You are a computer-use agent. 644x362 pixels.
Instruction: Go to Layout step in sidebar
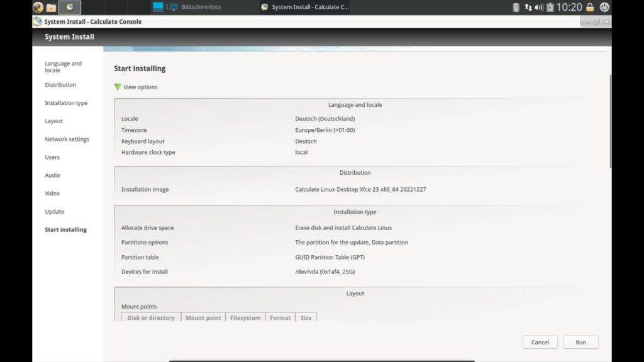pos(54,121)
